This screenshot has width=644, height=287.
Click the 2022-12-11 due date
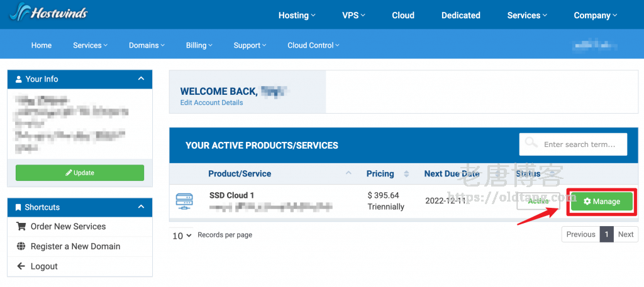pyautogui.click(x=446, y=201)
